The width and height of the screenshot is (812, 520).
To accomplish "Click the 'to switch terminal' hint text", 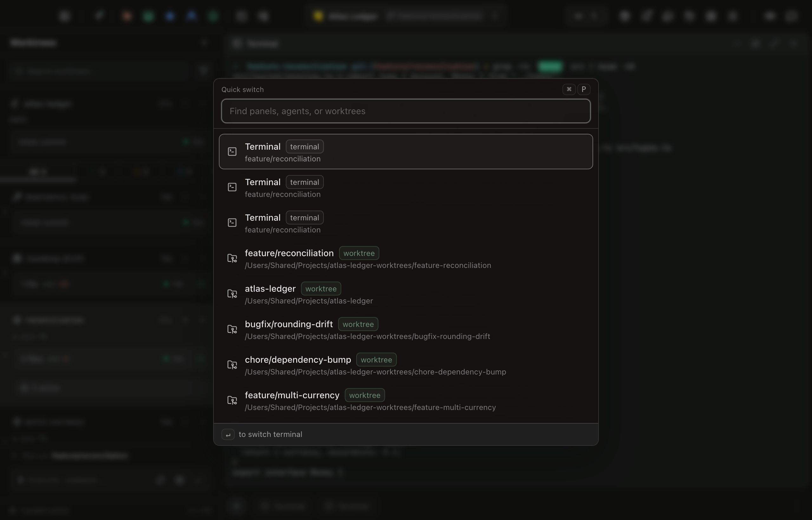I will coord(270,434).
